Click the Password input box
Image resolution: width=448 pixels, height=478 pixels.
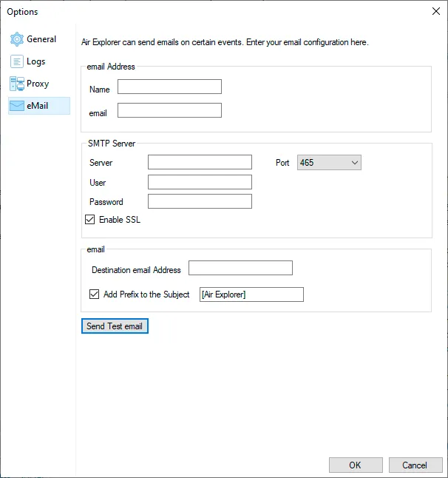coord(200,201)
